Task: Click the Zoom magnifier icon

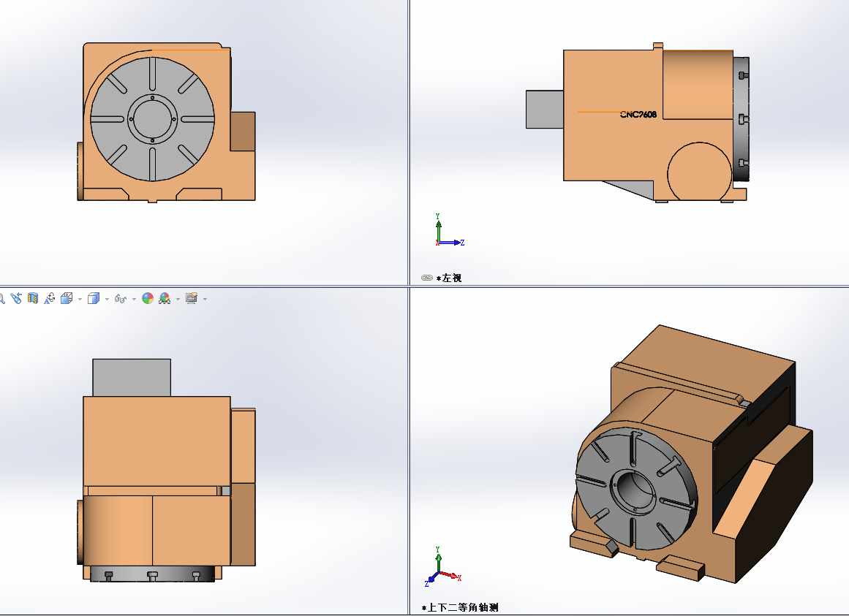Action: pyautogui.click(x=2, y=298)
